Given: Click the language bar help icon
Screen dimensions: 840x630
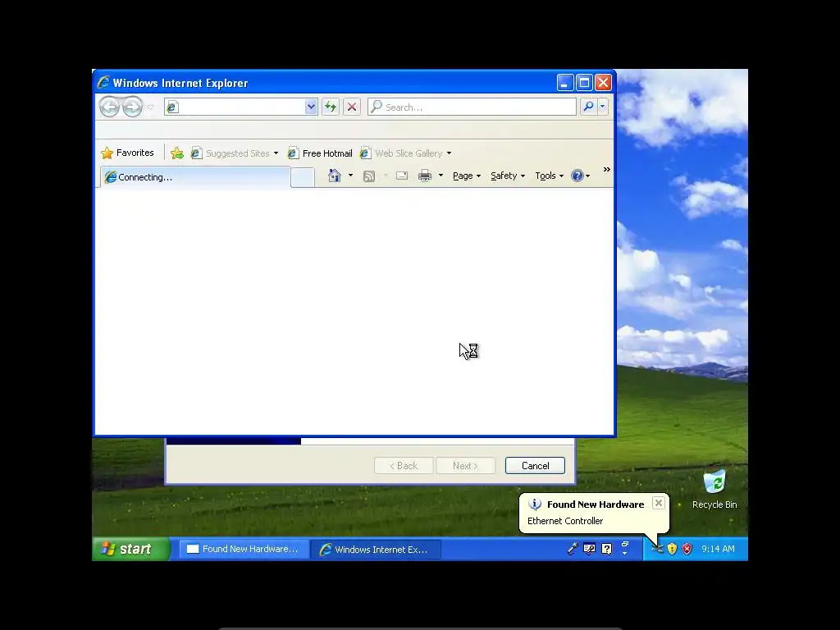Looking at the screenshot, I should click(606, 549).
